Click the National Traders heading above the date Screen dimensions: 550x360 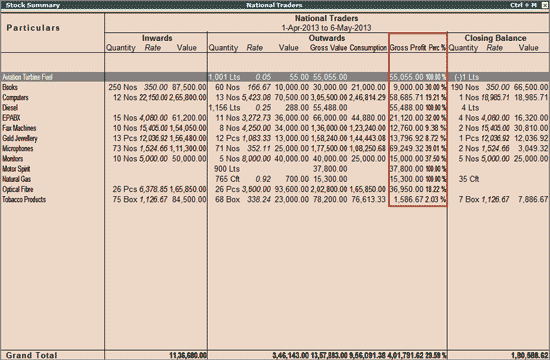[x=326, y=18]
